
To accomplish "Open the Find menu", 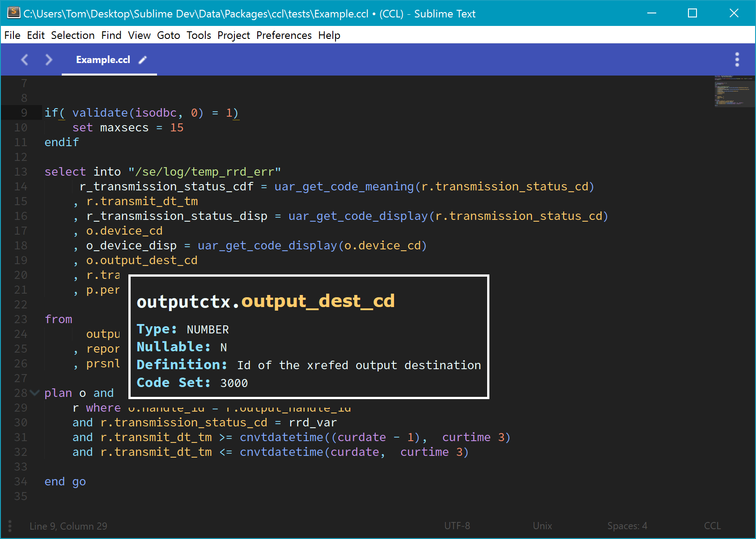I will point(111,35).
